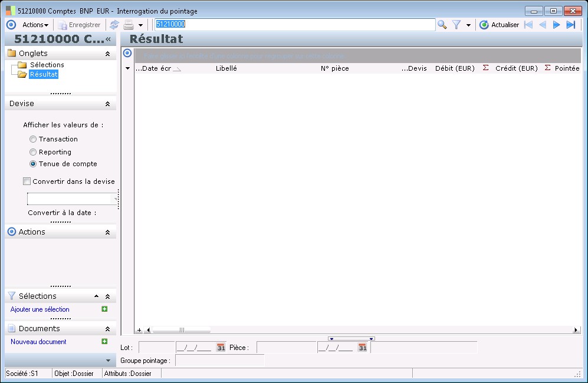Image resolution: width=588 pixels, height=383 pixels.
Task: Click the Attributs :Dossier status bar entry
Action: (128, 374)
